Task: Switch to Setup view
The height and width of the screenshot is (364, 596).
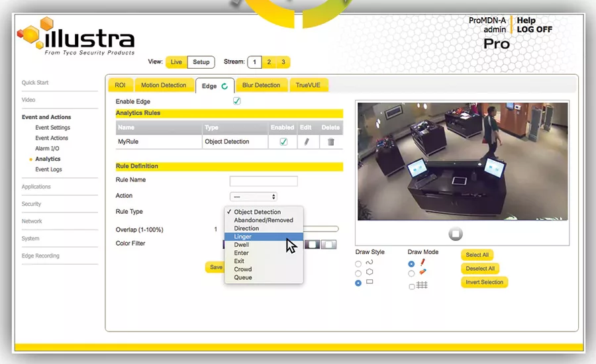Action: coord(201,62)
